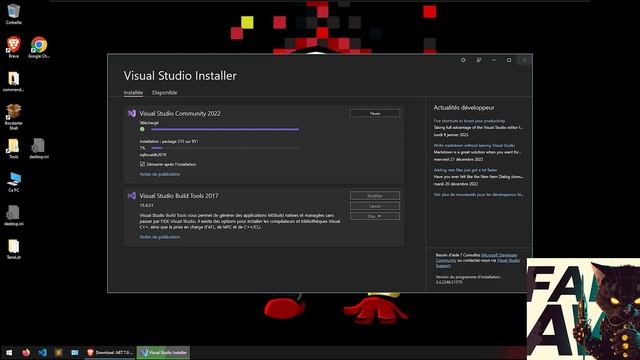Open installer settings gear icon
This screenshot has height=360, width=640.
pyautogui.click(x=463, y=60)
